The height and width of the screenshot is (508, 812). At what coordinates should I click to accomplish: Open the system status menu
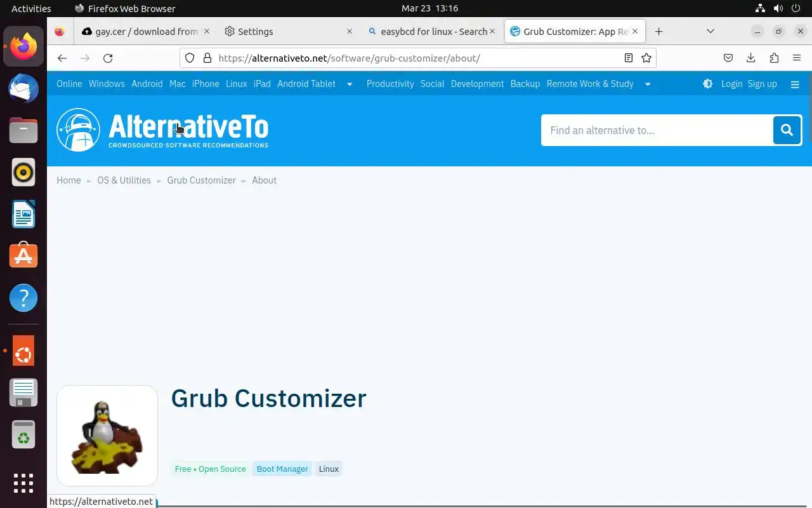pos(778,8)
